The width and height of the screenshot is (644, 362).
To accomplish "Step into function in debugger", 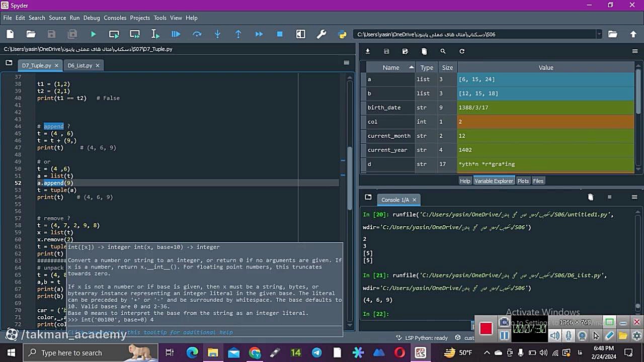I will 217,34.
